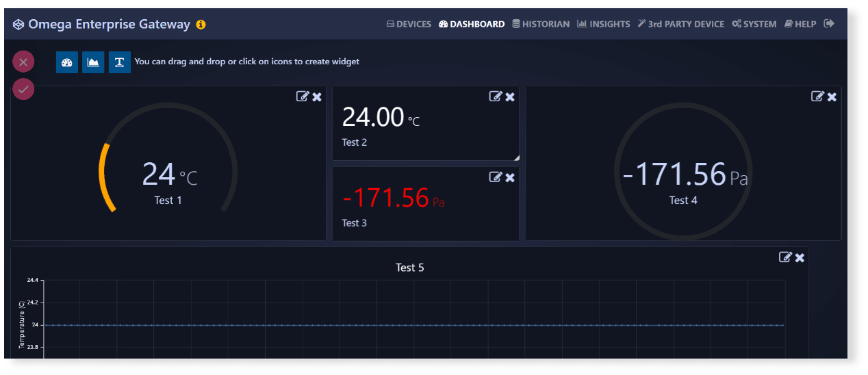Open the Insights page
This screenshot has width=868, height=375.
click(604, 24)
